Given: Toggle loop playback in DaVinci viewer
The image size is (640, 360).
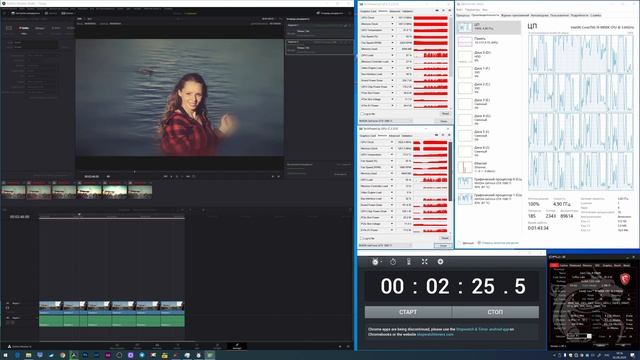Looking at the screenshot, I should [194, 176].
